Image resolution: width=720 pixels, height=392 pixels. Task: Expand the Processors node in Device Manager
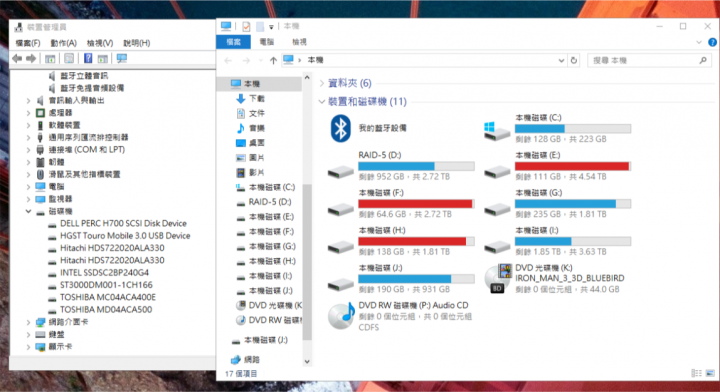(x=28, y=113)
